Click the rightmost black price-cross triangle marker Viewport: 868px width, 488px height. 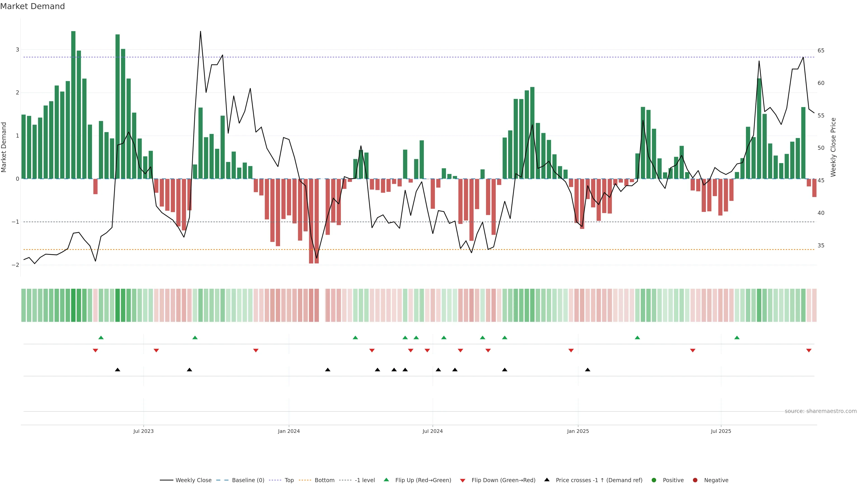[x=588, y=370]
